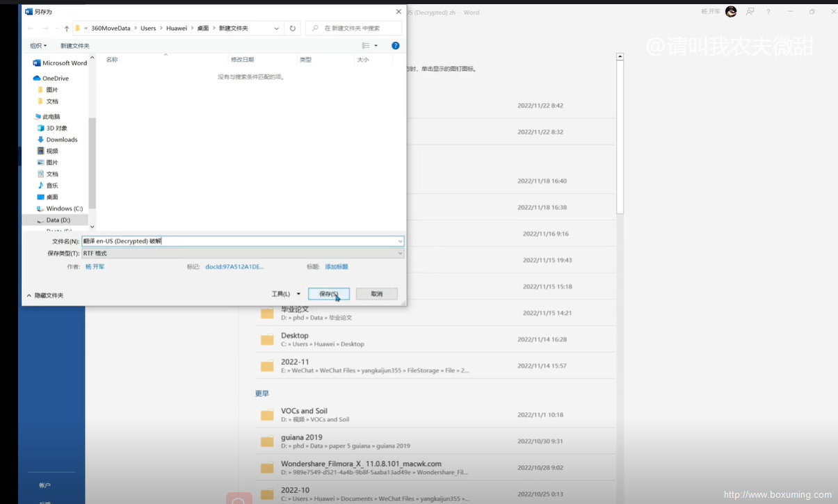The height and width of the screenshot is (504, 838).
Task: Select Windows (C:) drive
Action: (60, 209)
